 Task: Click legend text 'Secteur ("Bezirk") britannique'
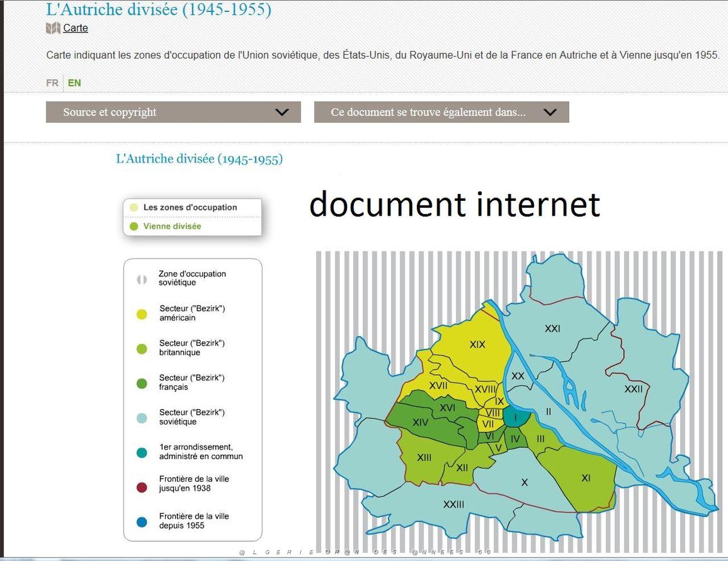point(192,348)
